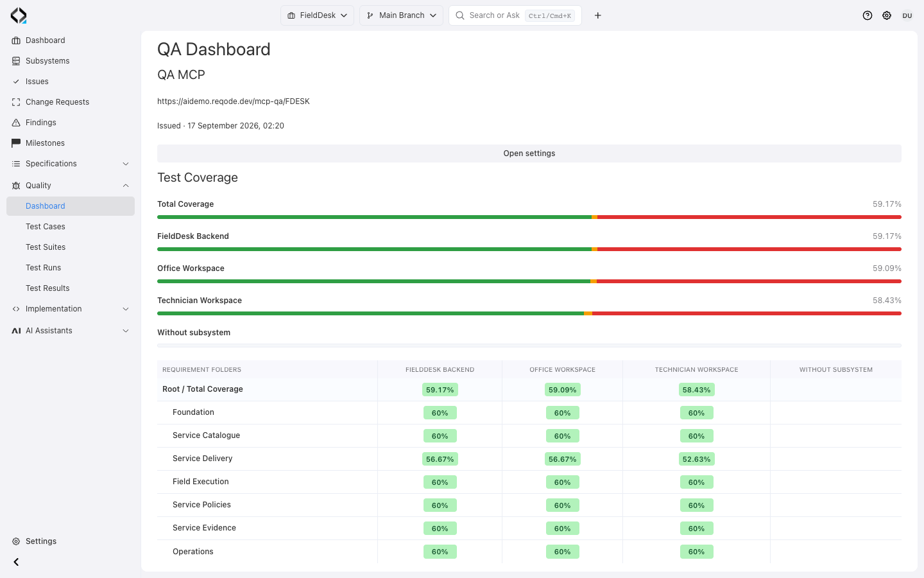
Task: Click the Quality bug icon
Action: (x=16, y=186)
